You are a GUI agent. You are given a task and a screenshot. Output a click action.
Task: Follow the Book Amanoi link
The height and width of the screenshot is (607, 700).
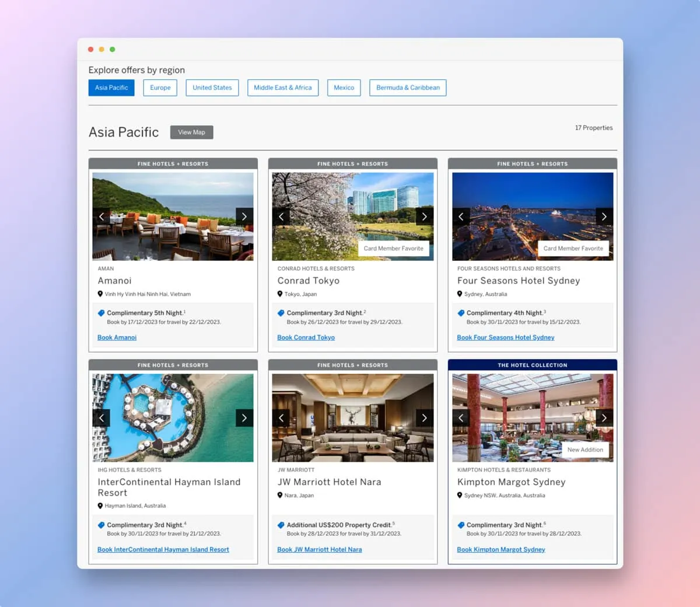click(117, 337)
